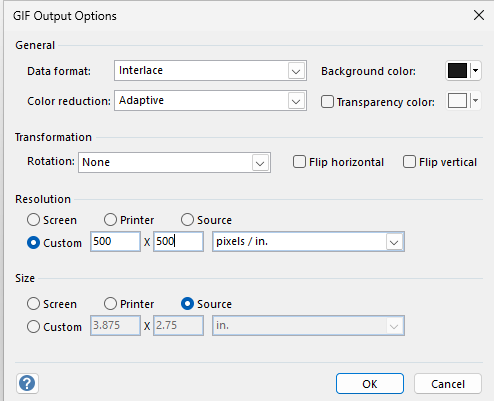
Task: Select Printer under Size
Action: point(110,304)
